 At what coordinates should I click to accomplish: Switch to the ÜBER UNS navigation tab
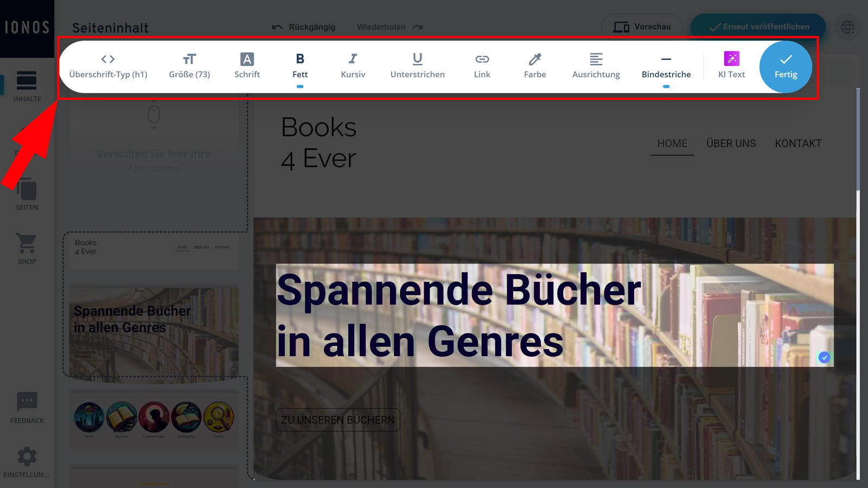click(731, 143)
